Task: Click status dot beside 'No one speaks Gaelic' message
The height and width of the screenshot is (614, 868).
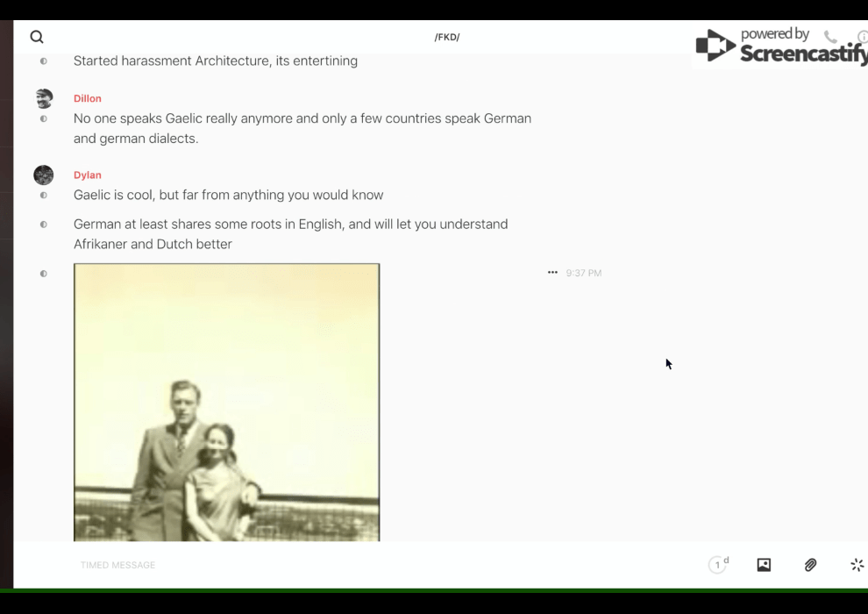Action: [44, 118]
